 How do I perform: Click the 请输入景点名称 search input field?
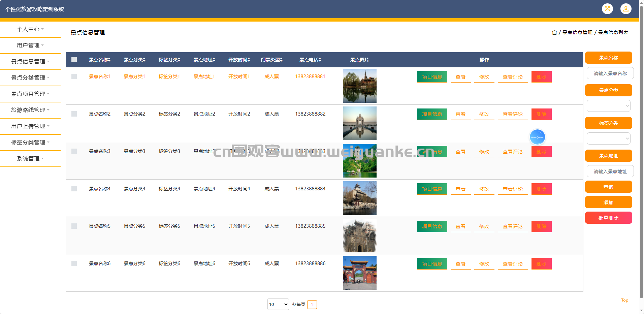(x=610, y=73)
